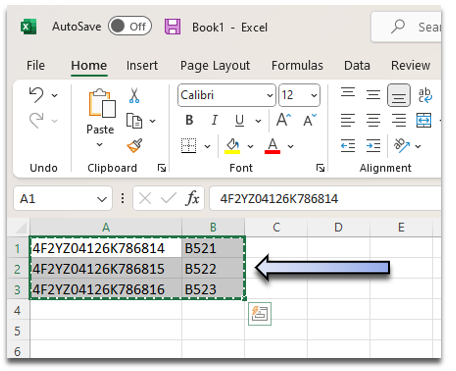
Task: Toggle Bold formatting
Action: point(189,120)
